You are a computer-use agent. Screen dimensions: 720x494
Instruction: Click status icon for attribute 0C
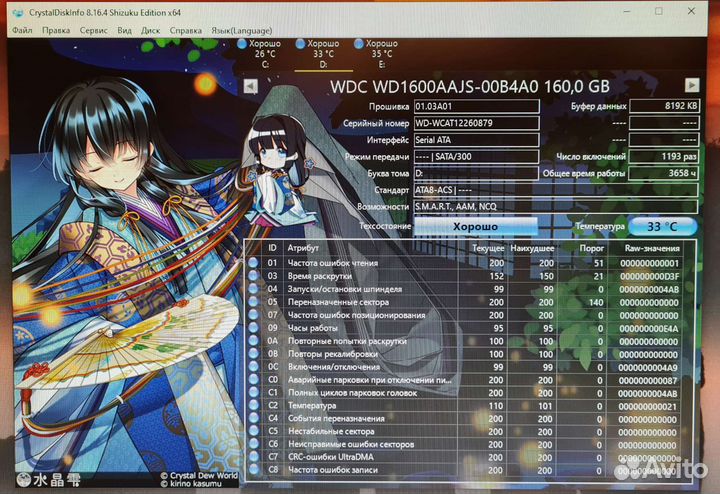point(253,366)
